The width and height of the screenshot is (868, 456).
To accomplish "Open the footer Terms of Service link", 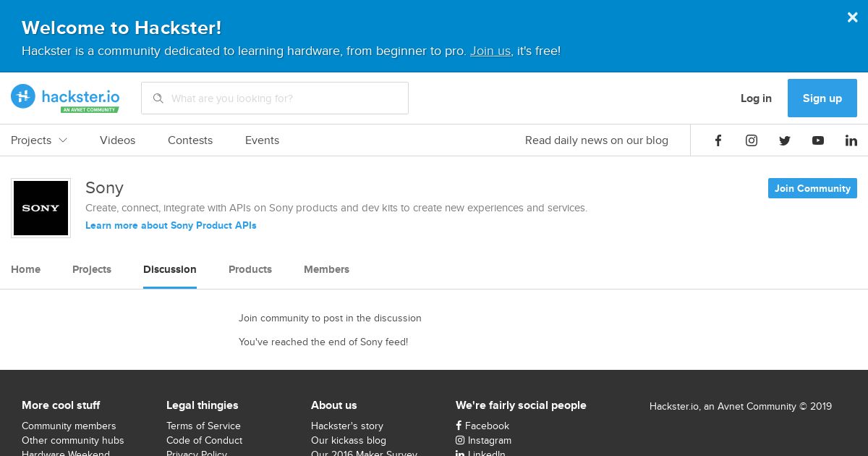I will 203,426.
